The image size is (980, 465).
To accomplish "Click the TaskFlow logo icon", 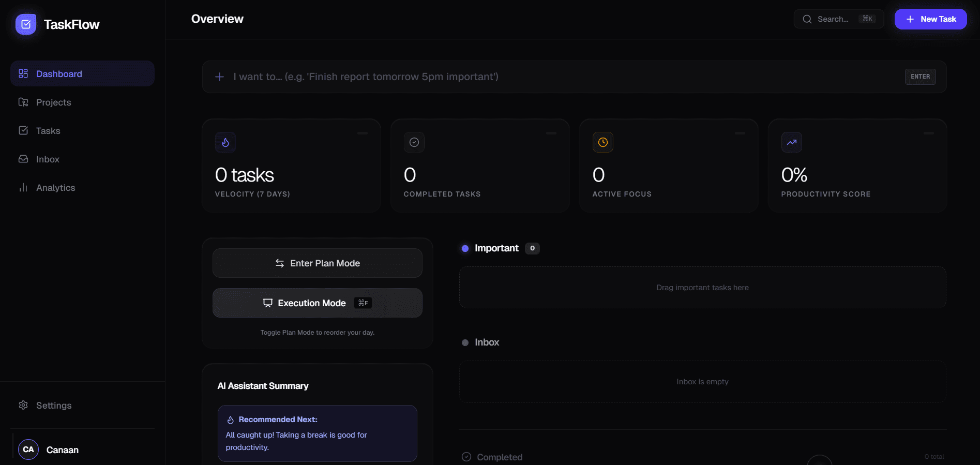I will [x=26, y=24].
